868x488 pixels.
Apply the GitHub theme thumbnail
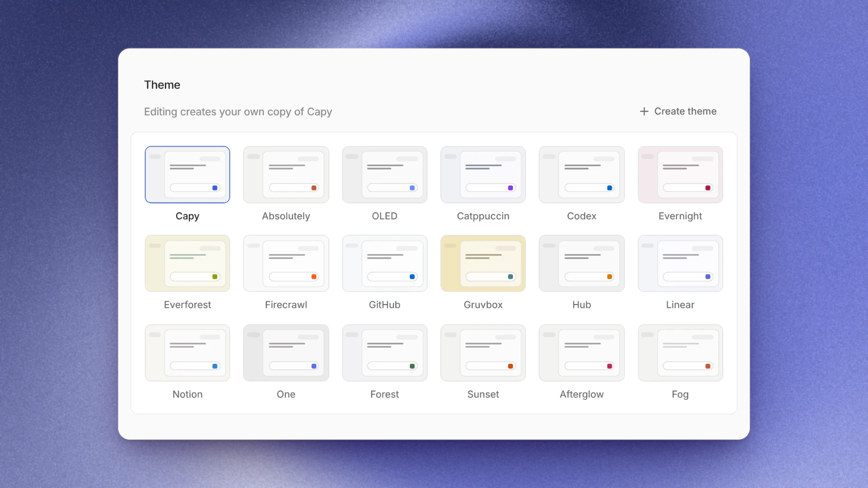(385, 263)
